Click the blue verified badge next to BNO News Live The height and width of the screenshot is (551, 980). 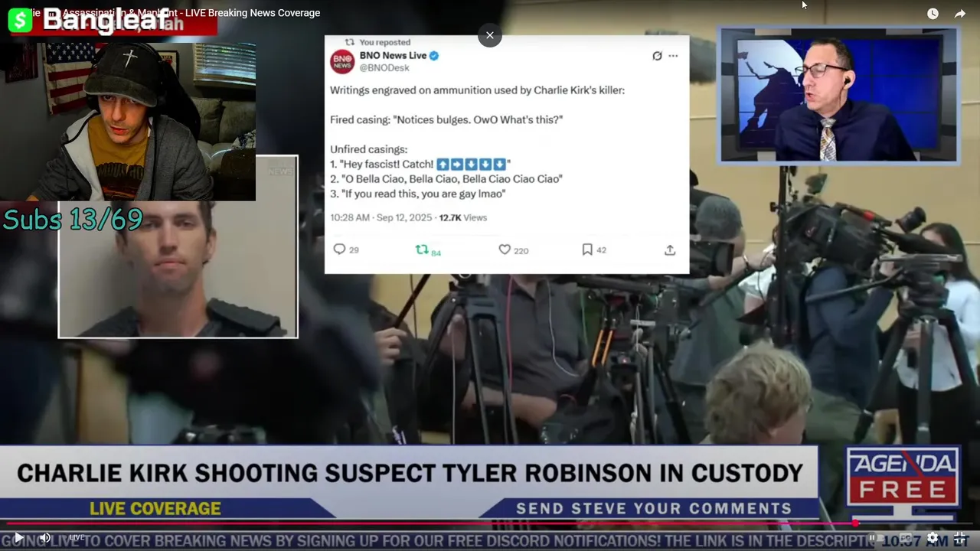pos(434,56)
